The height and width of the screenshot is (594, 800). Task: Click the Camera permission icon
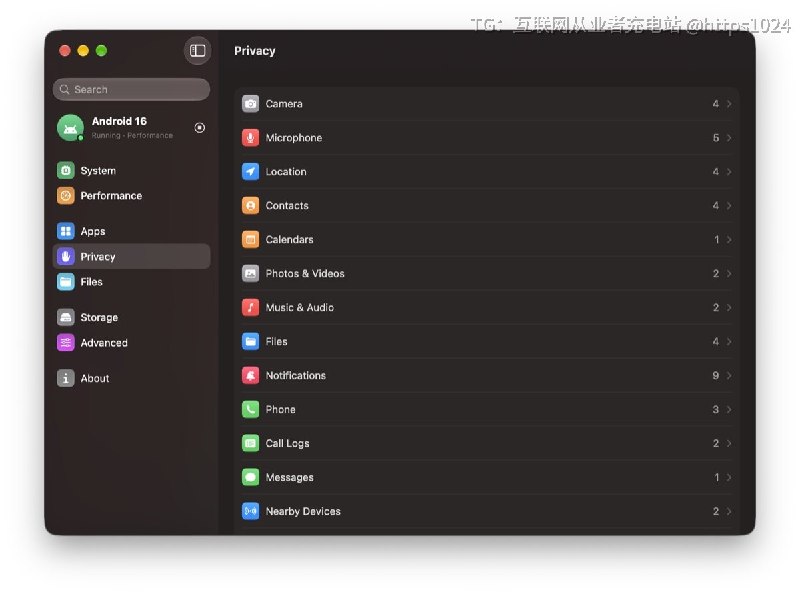(x=251, y=104)
